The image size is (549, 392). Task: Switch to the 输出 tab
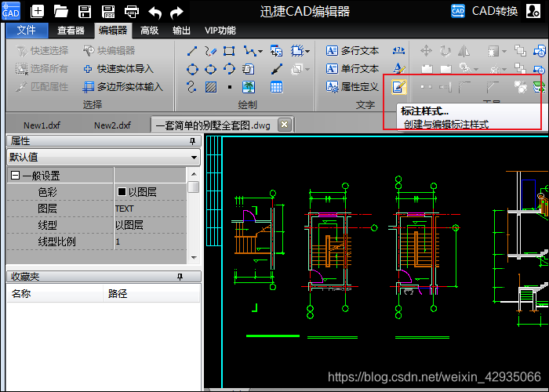(181, 31)
